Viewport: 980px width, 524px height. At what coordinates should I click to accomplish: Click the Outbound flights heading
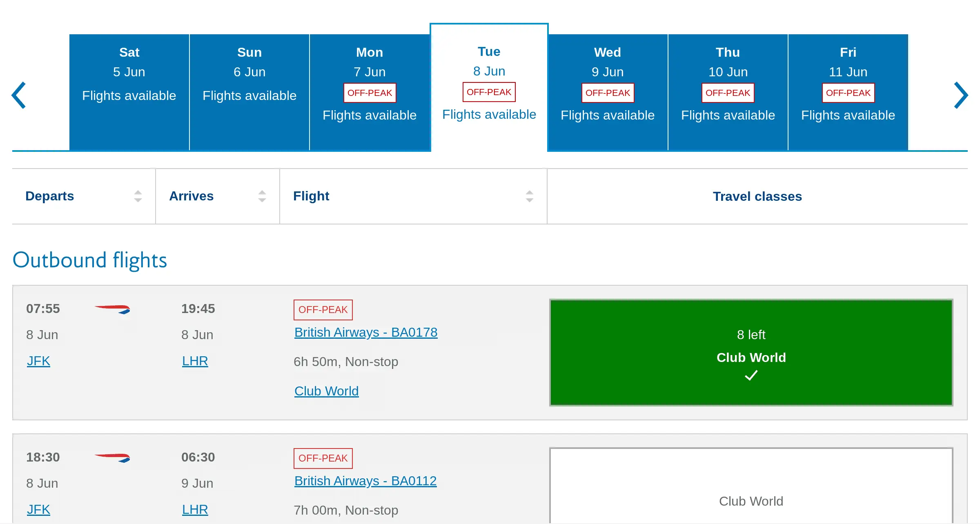click(90, 260)
